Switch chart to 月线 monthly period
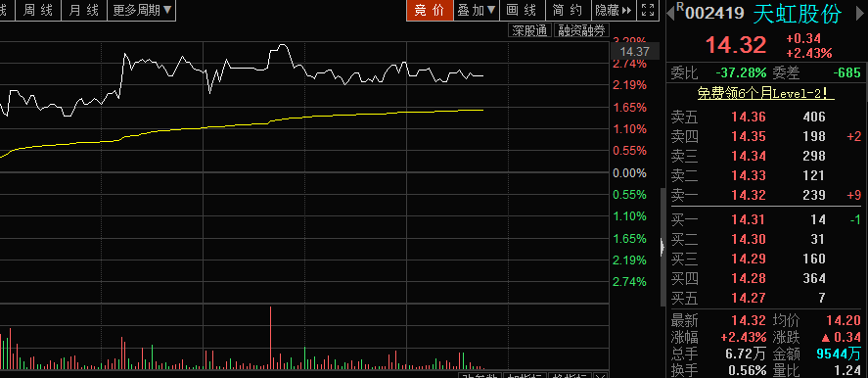 pos(83,10)
